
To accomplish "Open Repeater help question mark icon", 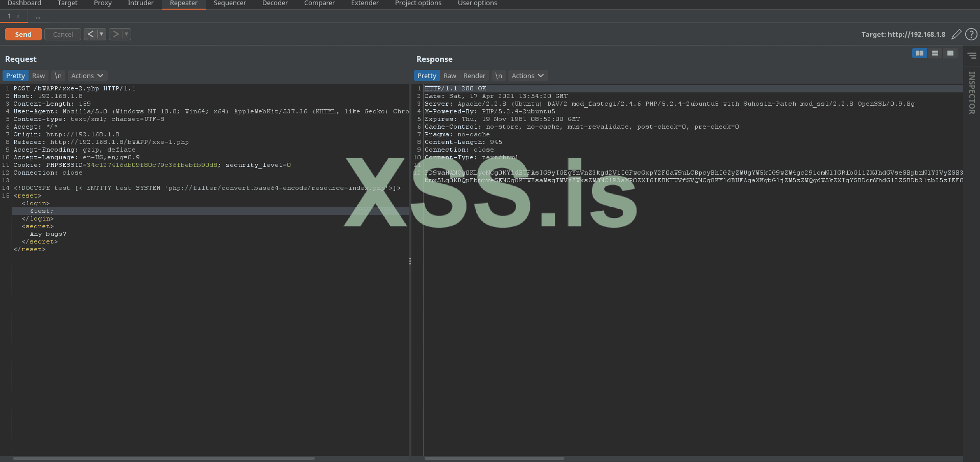I will (971, 34).
